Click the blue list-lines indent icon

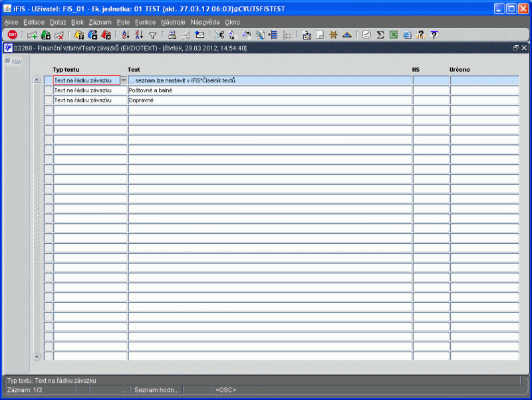click(273, 35)
